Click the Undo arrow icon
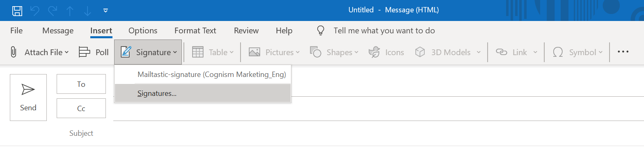 (35, 11)
